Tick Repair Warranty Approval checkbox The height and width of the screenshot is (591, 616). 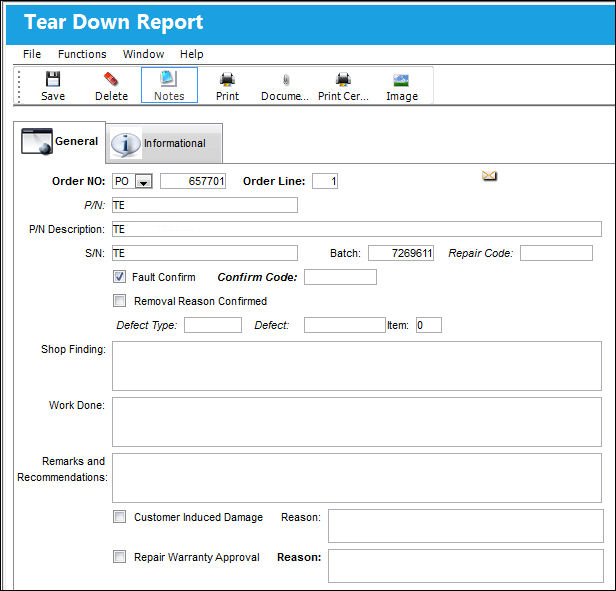coord(119,556)
